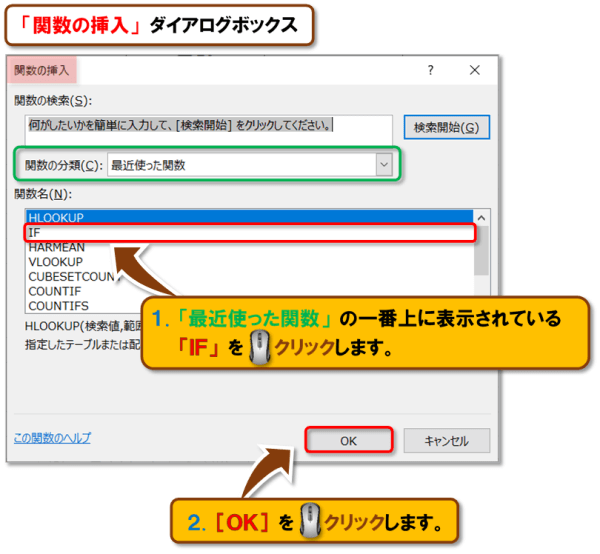Click the OK button
This screenshot has height=554, width=600.
(349, 441)
